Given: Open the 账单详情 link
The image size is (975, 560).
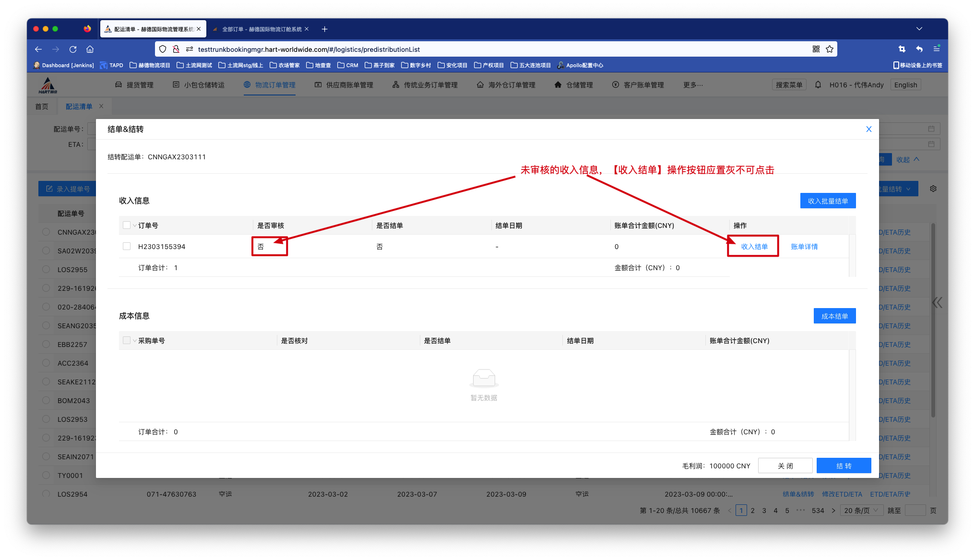Looking at the screenshot, I should 804,247.
